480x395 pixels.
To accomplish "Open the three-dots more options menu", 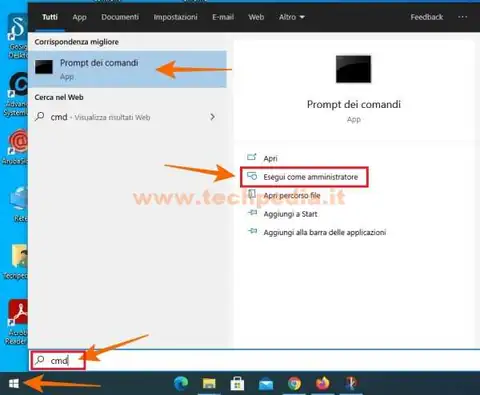I will point(462,17).
